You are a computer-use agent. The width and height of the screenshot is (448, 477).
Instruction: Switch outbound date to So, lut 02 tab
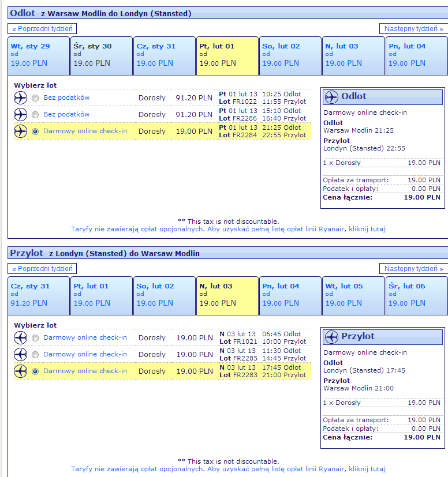pos(290,56)
